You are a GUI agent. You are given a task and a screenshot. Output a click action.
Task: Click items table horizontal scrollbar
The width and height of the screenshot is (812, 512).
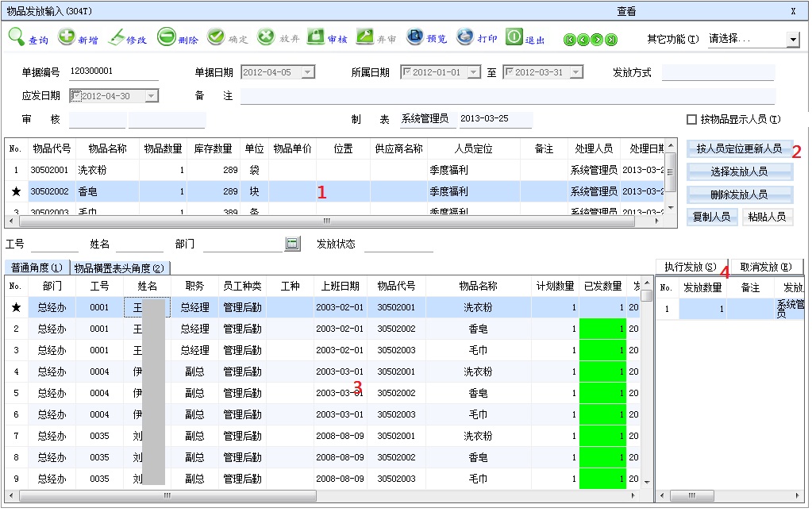point(334,221)
